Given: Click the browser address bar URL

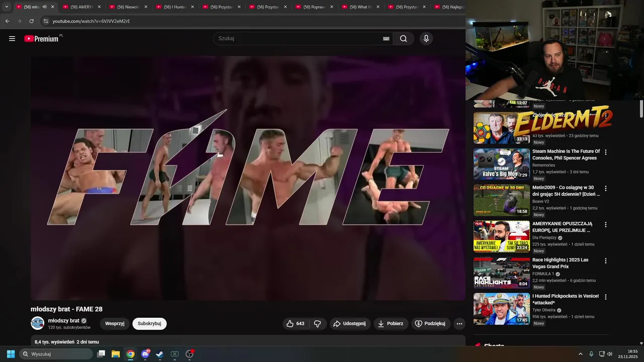Looking at the screenshot, I should click(91, 21).
